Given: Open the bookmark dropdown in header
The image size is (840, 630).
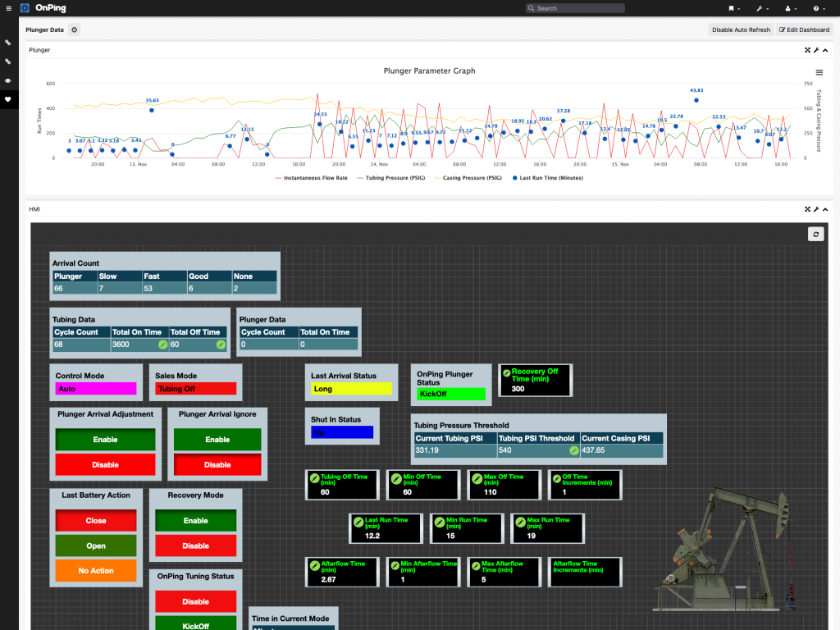Looking at the screenshot, I should pos(734,8).
